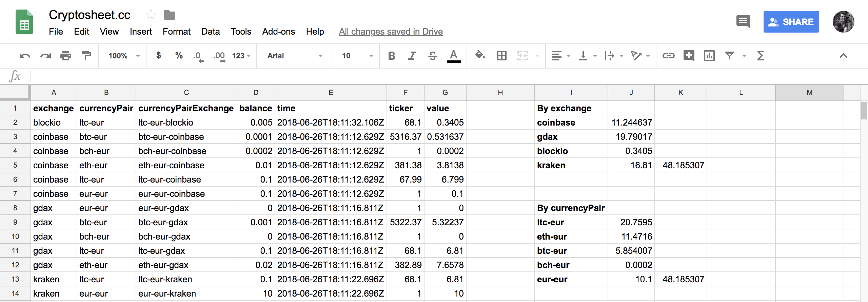Click the vertical scrollbar thumb
Viewport: 868px width, 302px height.
[864, 111]
